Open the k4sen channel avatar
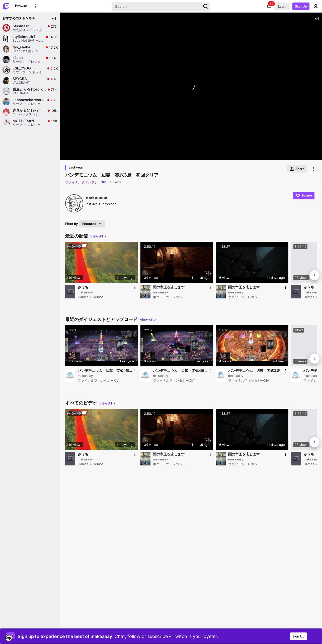 [6, 59]
